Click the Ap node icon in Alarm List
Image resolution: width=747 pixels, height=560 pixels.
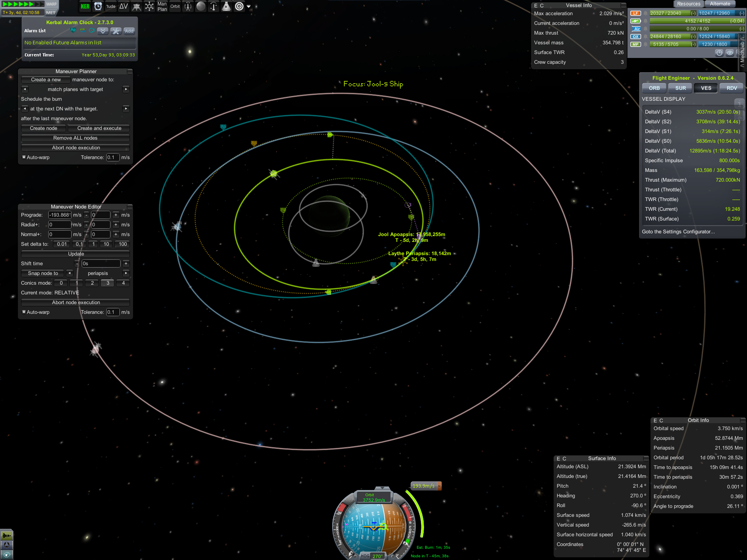[x=73, y=30]
